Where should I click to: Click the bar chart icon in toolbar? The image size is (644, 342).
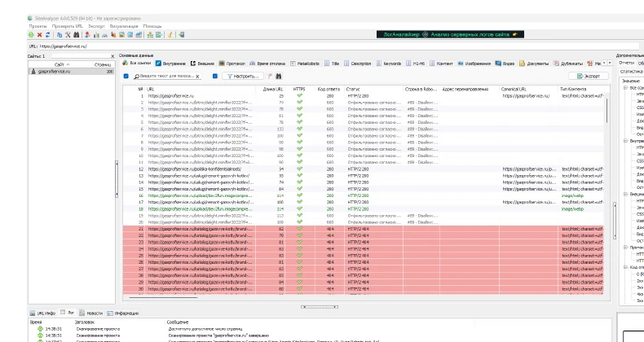96,35
